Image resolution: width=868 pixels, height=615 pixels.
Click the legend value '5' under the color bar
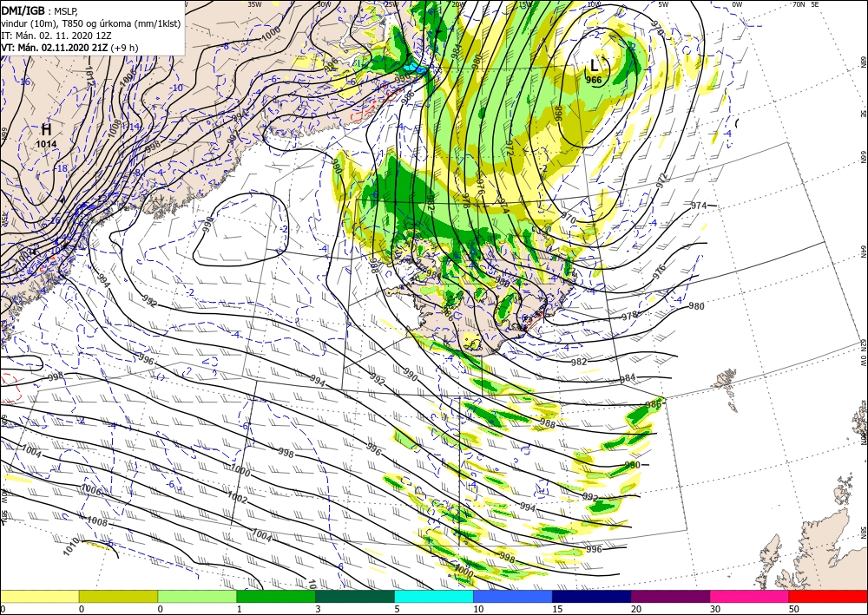pyautogui.click(x=397, y=609)
